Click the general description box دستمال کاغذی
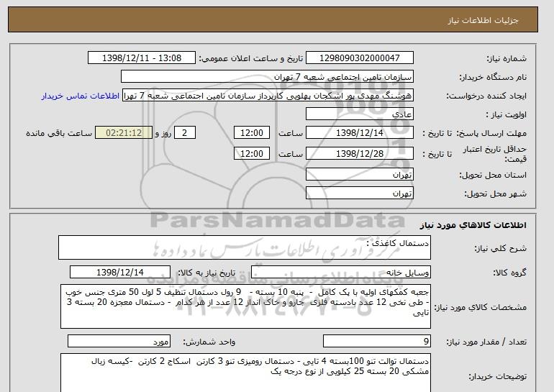This screenshot has height=392, width=554. coord(245,248)
